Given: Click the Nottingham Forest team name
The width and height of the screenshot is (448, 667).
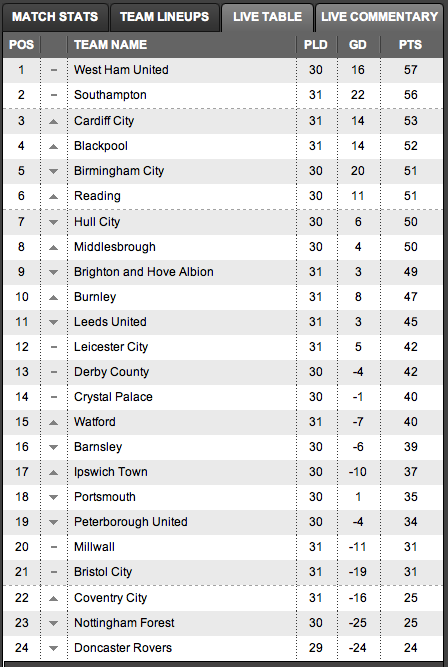Looking at the screenshot, I should 124,623.
